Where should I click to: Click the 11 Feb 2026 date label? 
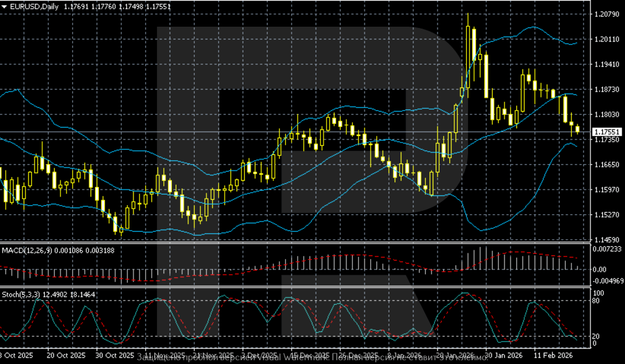pos(552,357)
